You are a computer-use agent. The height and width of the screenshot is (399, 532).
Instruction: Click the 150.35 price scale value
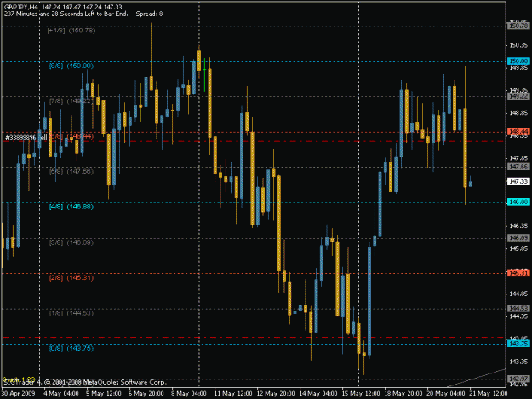(518, 45)
